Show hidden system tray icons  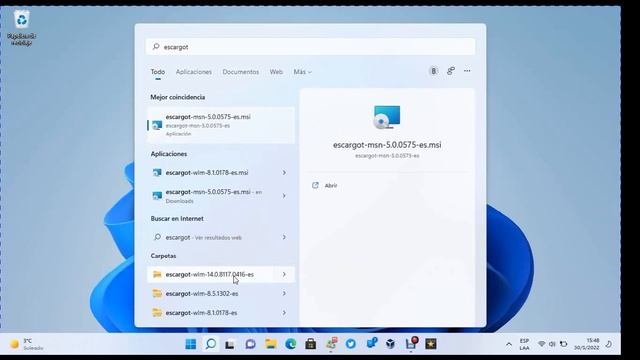(x=509, y=344)
